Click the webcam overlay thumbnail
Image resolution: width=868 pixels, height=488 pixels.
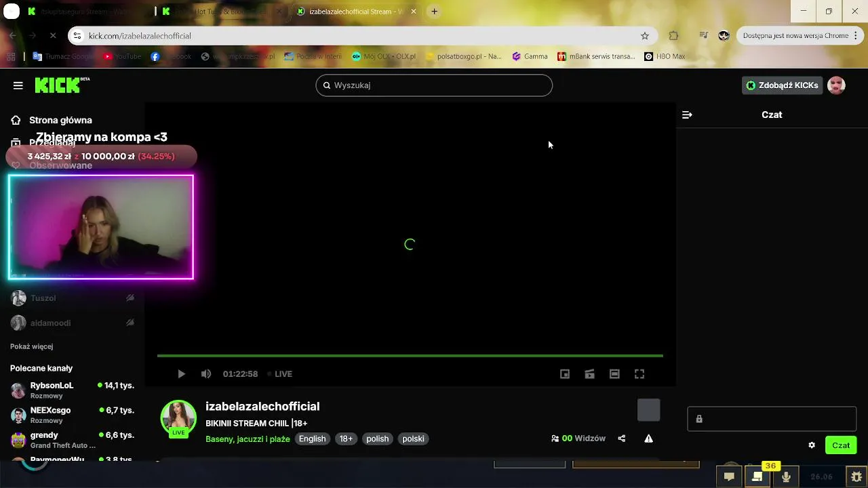pos(101,227)
